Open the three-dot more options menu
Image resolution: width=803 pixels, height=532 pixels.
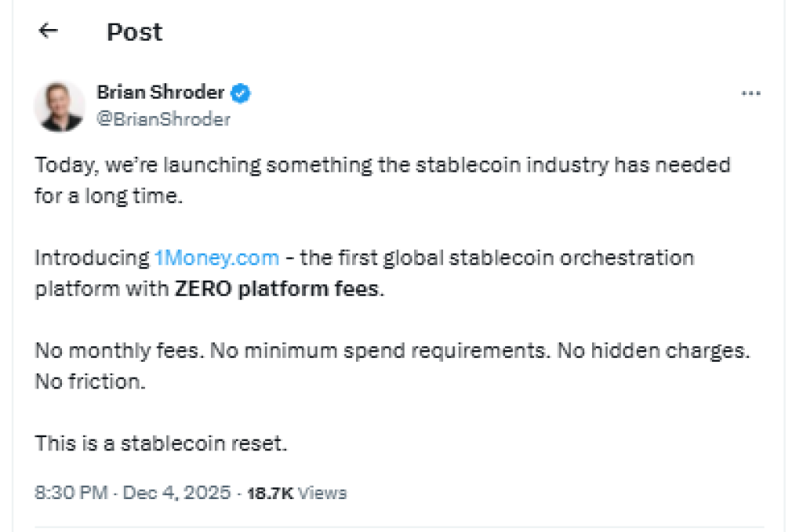tap(750, 93)
